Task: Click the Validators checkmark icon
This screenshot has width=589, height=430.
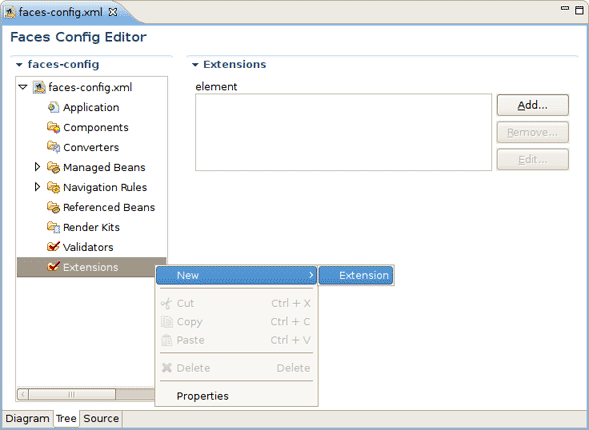Action: coord(53,247)
